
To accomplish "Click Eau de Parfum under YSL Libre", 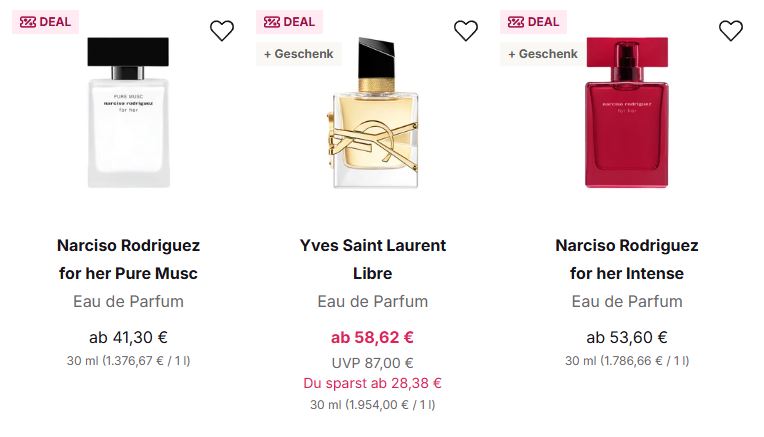I will point(372,301).
